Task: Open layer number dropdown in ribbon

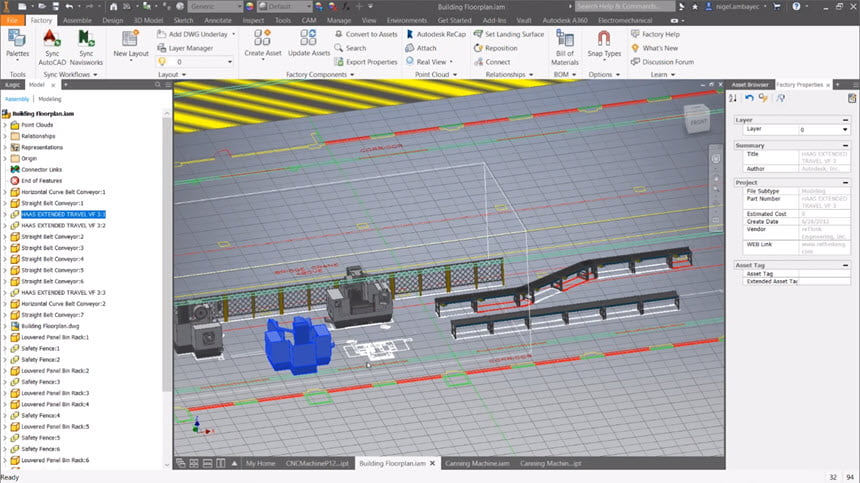Action: (229, 62)
